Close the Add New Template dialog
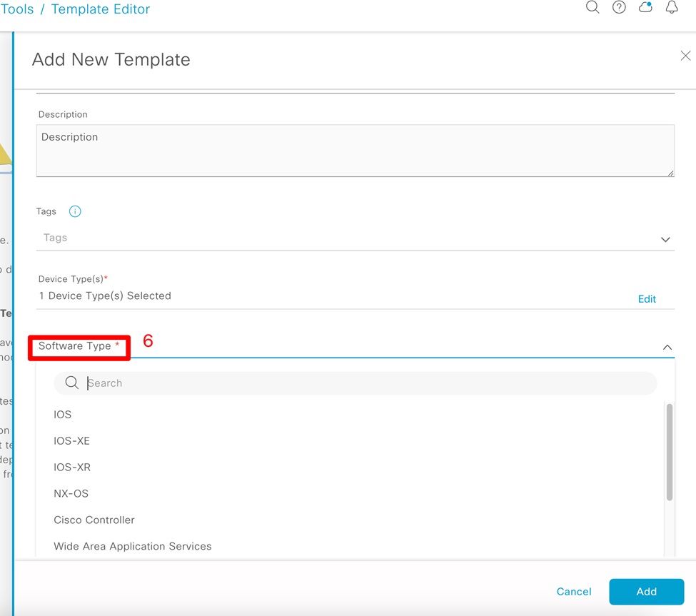The image size is (696, 616). pyautogui.click(x=685, y=55)
